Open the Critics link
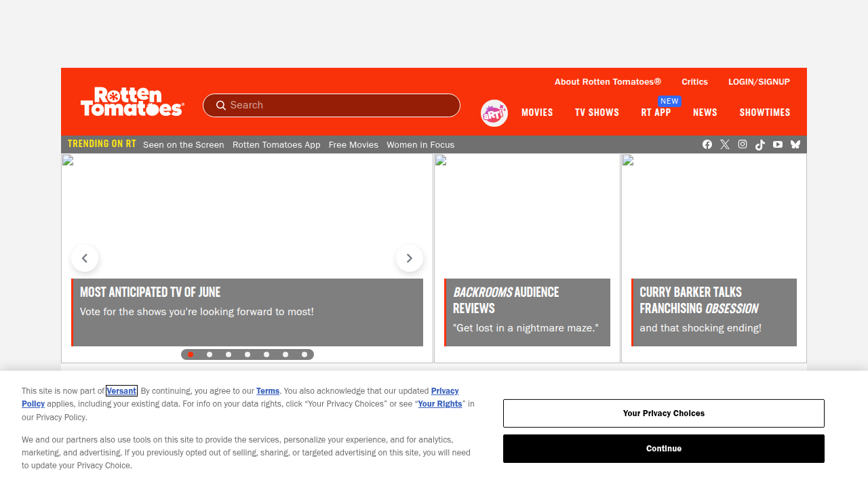The width and height of the screenshot is (868, 488). [694, 81]
